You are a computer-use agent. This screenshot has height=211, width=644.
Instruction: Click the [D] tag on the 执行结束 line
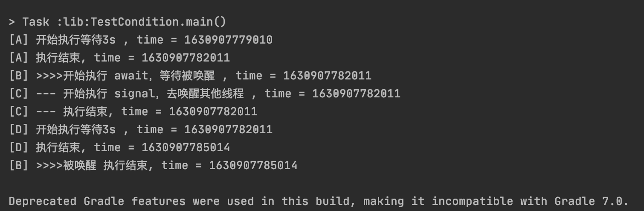[x=18, y=147]
